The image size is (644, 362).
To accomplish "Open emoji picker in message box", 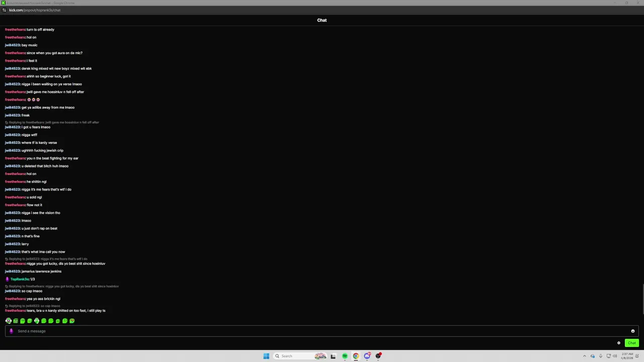I will 633,331.
